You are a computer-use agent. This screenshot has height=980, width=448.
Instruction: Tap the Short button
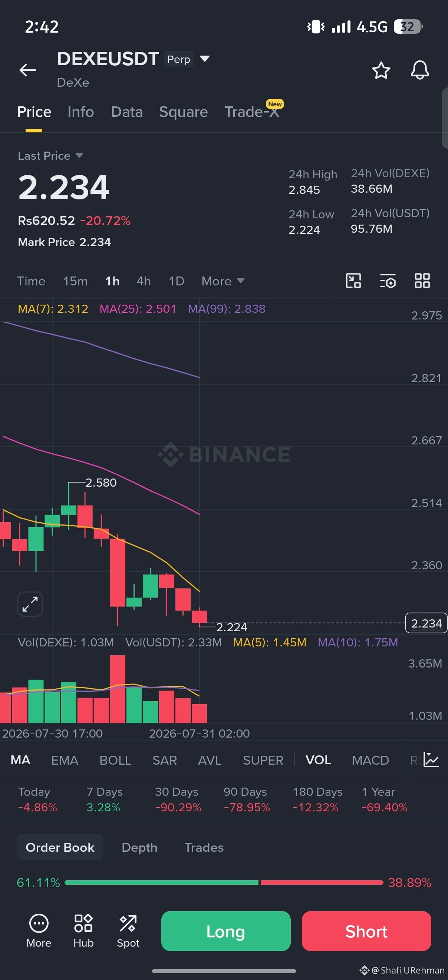[x=366, y=931]
